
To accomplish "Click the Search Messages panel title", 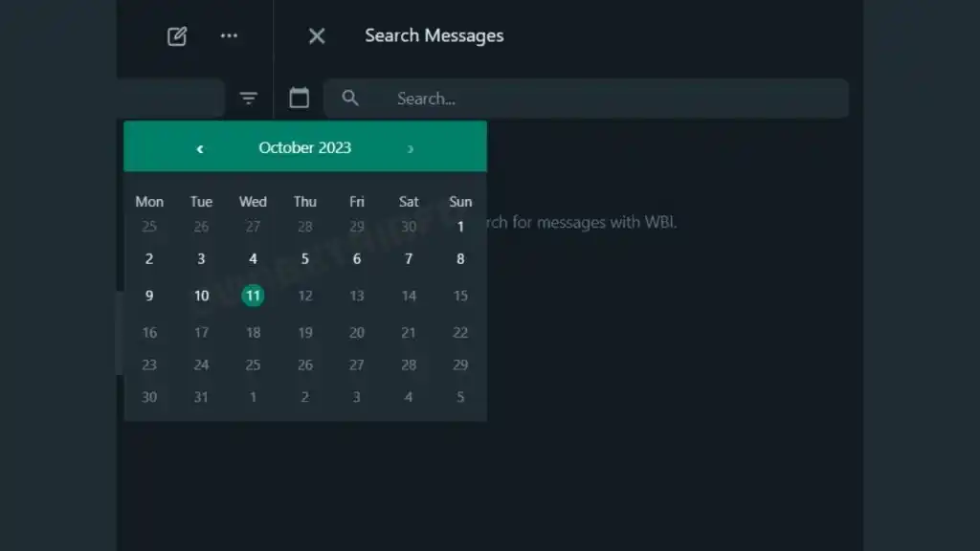I will click(434, 36).
